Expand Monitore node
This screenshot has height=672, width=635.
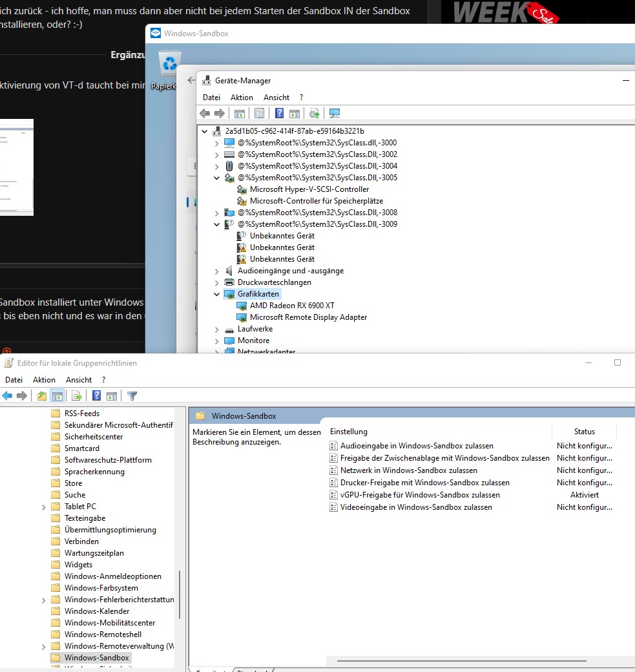click(x=216, y=341)
